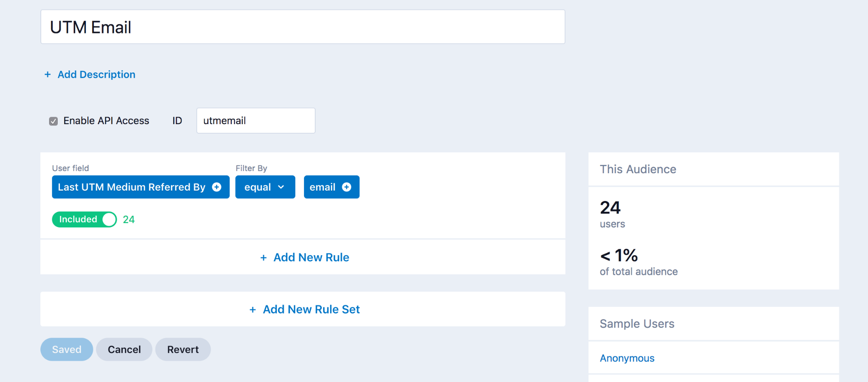
Task: Select the Last UTM Medium Referred By field
Action: point(131,187)
